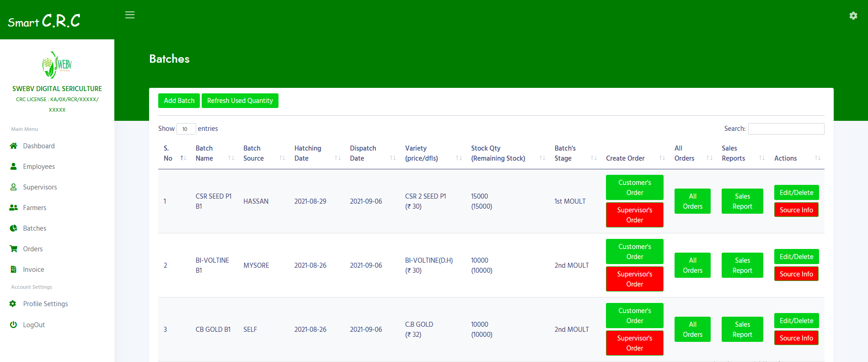This screenshot has height=362, width=868.
Task: Go to Profile Settings menu item
Action: (45, 304)
